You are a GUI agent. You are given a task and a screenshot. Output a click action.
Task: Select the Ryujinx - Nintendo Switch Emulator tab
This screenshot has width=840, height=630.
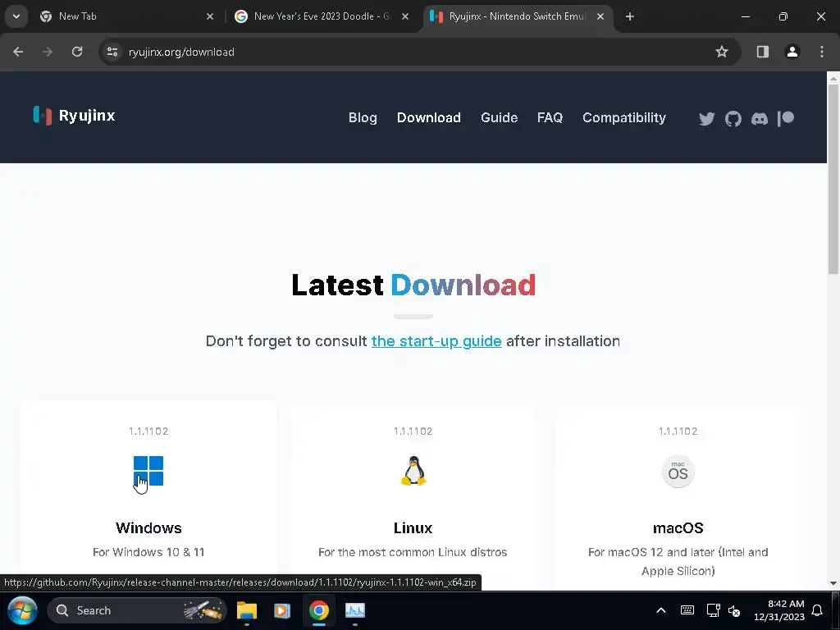[517, 16]
